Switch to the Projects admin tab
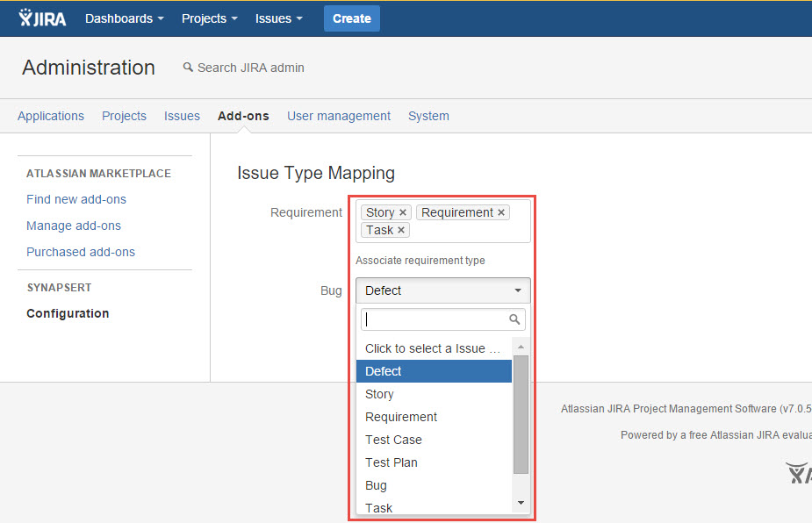 [125, 116]
